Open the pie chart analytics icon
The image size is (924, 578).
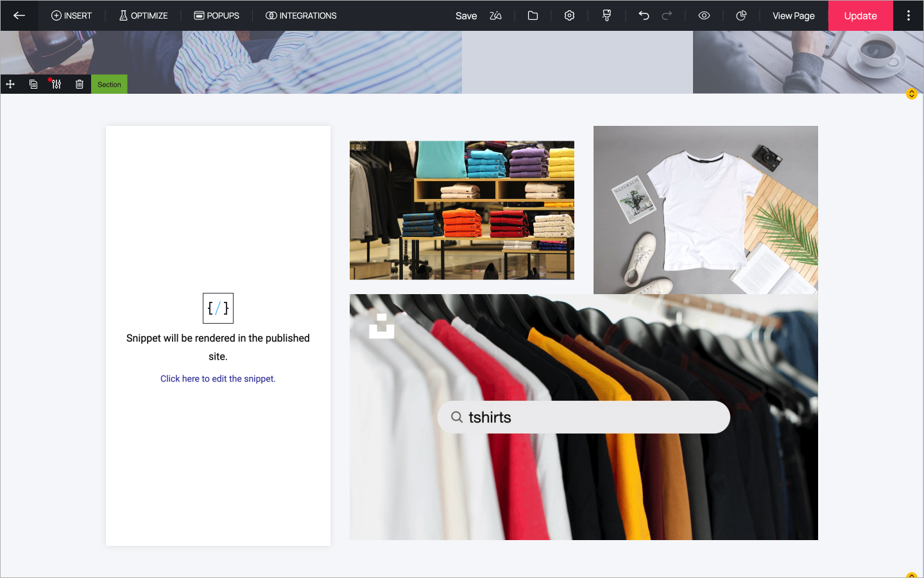[x=741, y=15]
